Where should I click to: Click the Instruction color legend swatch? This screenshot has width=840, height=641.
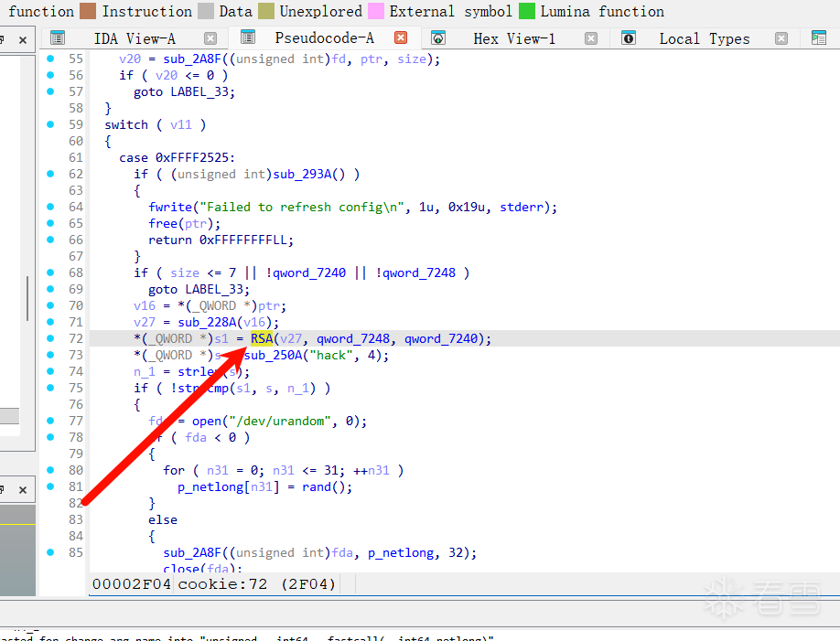tap(88, 12)
